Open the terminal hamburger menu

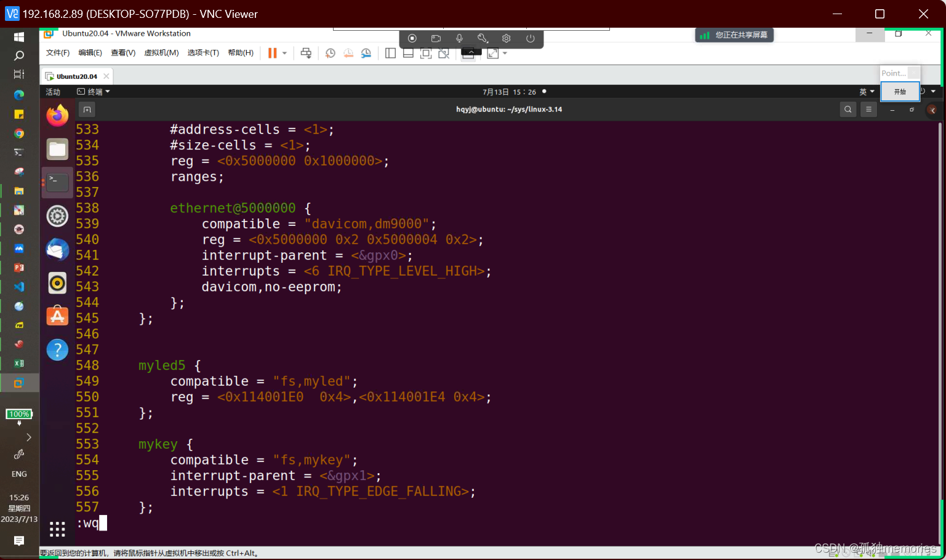[868, 110]
